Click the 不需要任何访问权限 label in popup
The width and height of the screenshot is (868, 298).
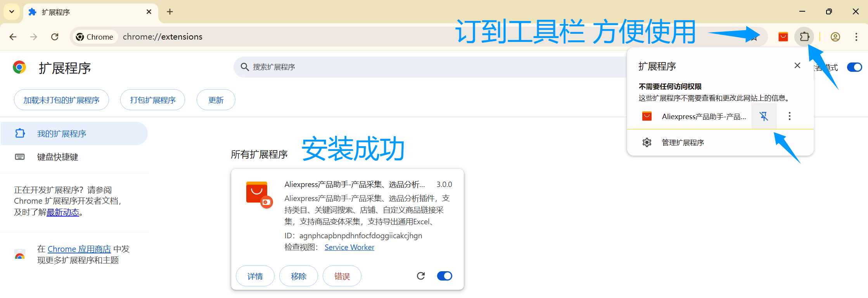click(670, 87)
